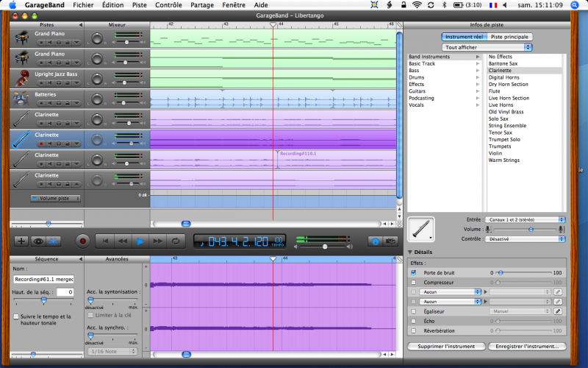Open the Bluetooth status menu
The height and width of the screenshot is (368, 588).
point(445,5)
